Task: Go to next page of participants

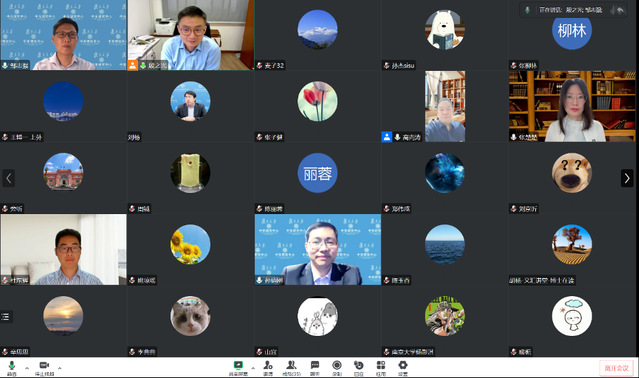Action: click(627, 178)
